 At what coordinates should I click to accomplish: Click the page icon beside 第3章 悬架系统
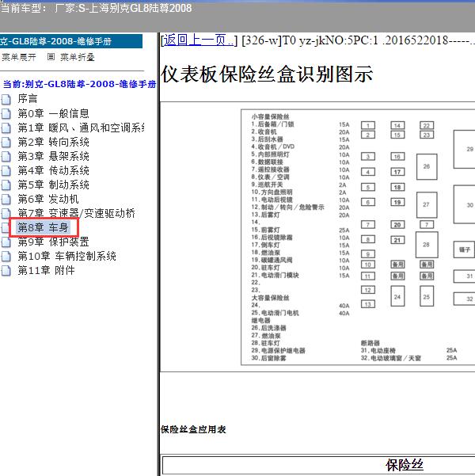click(6, 156)
